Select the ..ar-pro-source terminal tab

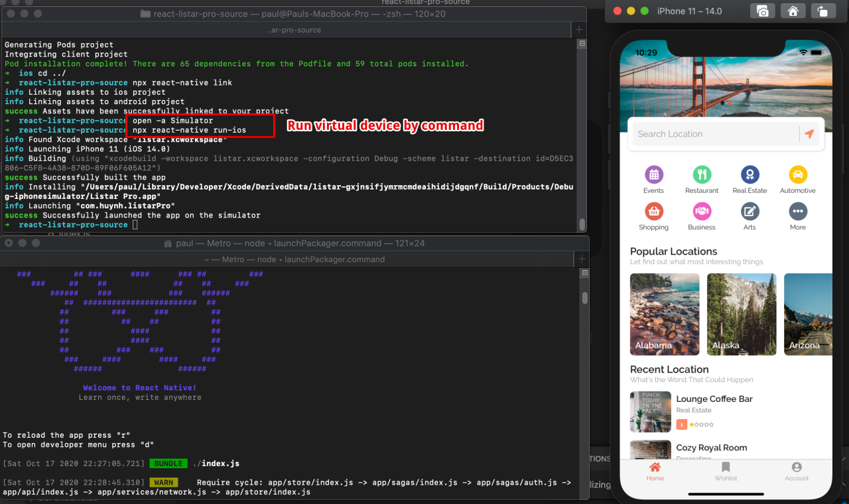[294, 30]
